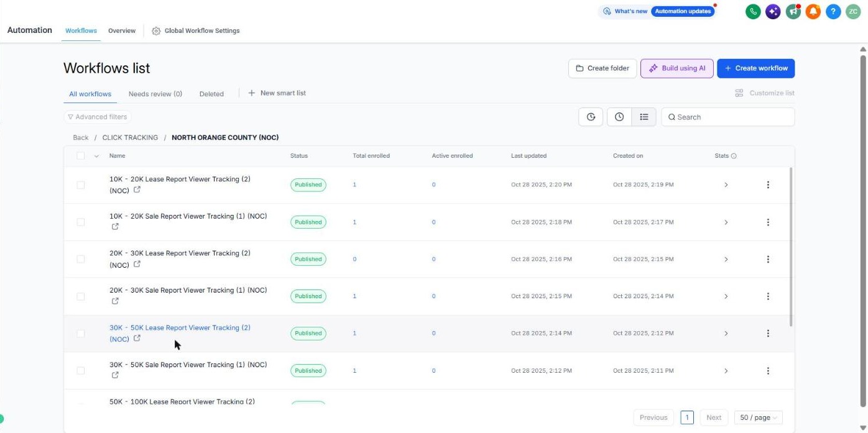Screen dimensions: 868x433
Task: Select checkbox for 30K - 50K Sale Report row
Action: pyautogui.click(x=81, y=371)
